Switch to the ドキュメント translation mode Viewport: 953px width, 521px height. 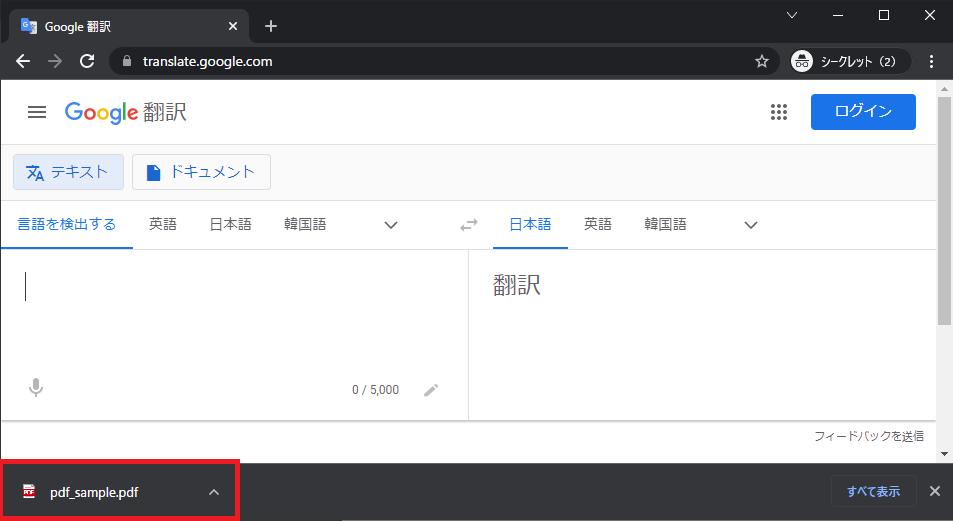[201, 172]
